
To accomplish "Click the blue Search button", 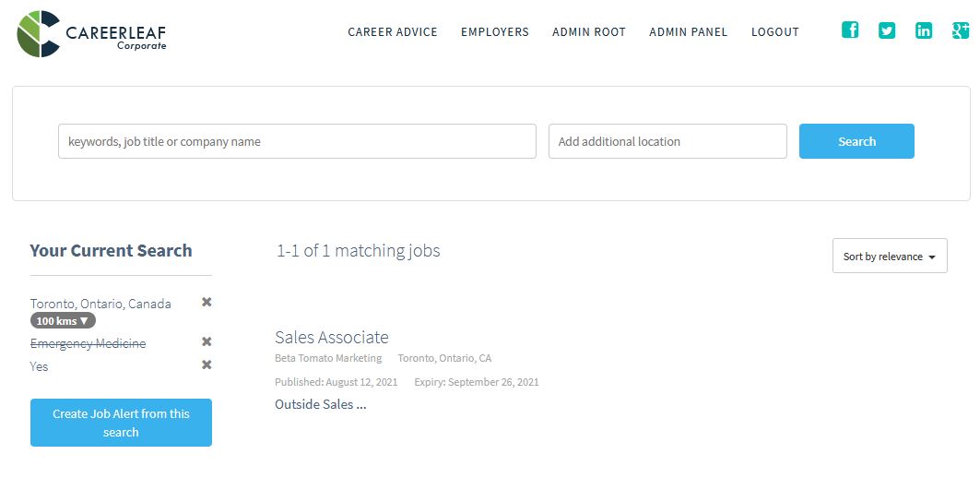I will click(x=856, y=141).
